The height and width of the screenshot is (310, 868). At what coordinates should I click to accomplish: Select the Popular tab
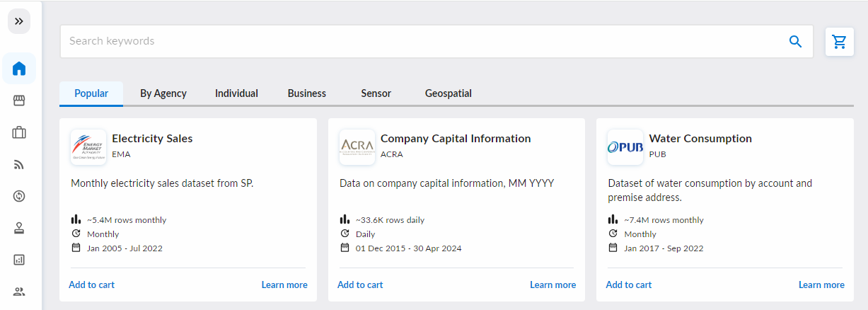(x=91, y=93)
